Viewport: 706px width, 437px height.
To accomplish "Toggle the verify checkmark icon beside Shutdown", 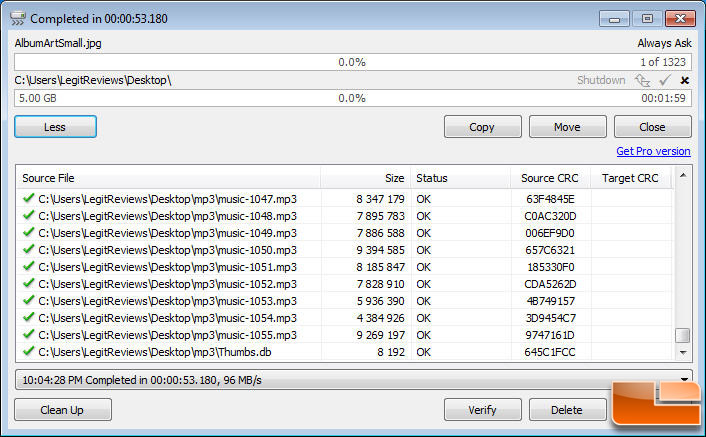I will coord(665,81).
